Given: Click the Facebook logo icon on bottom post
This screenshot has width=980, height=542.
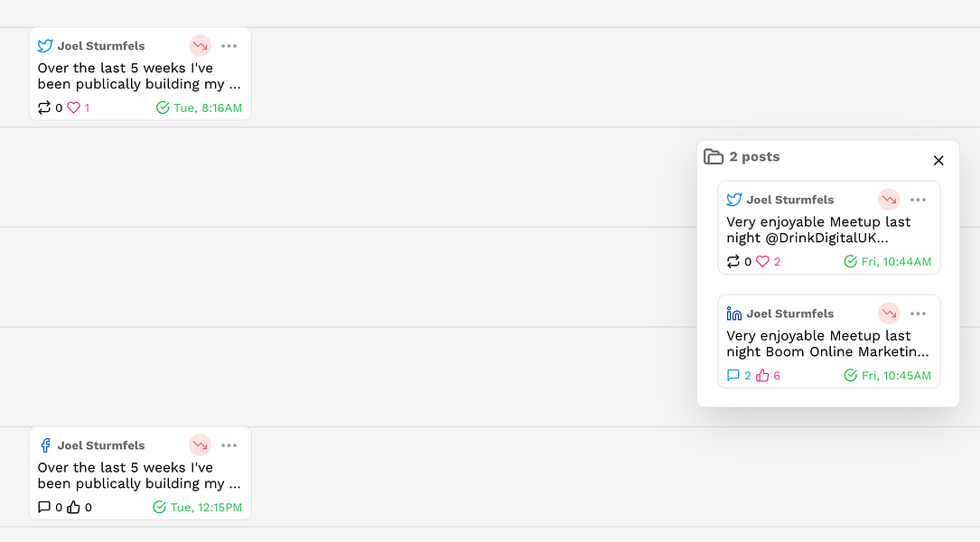Looking at the screenshot, I should click(45, 445).
